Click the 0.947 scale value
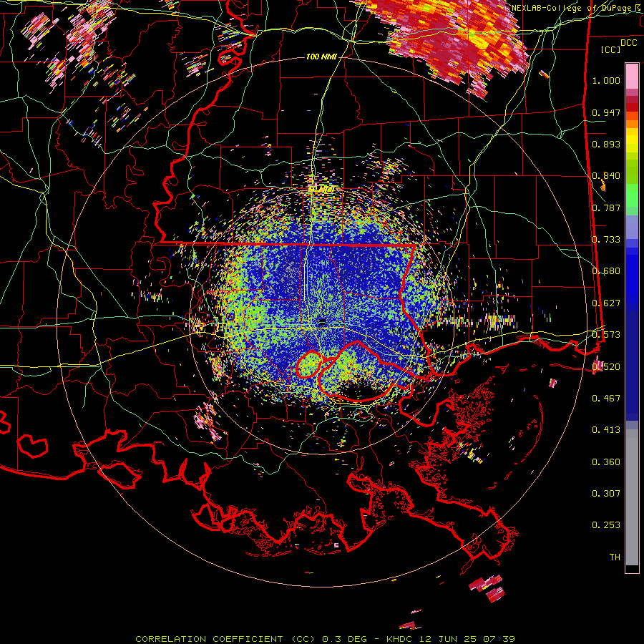The image size is (644, 644). click(x=606, y=112)
